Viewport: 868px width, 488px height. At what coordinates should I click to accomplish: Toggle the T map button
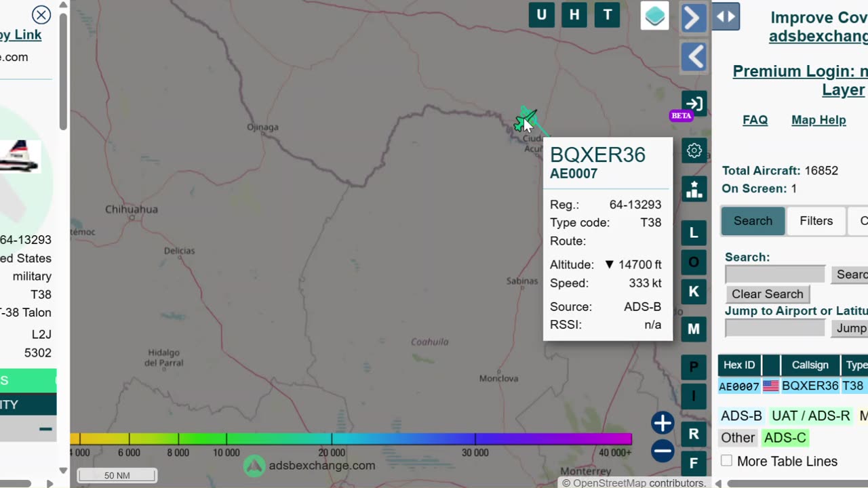click(608, 15)
